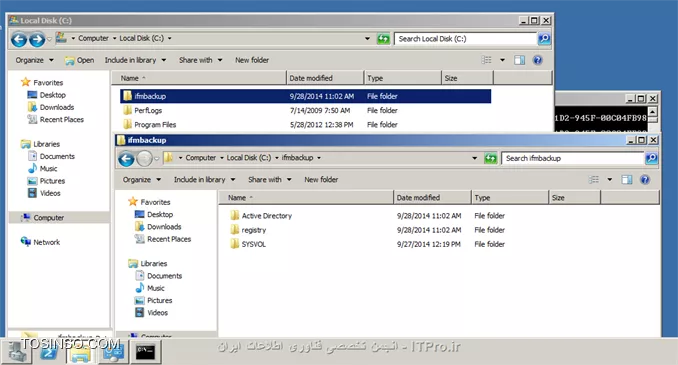
Task: Toggle preview pane in ifmbackup window
Action: pyautogui.click(x=627, y=179)
